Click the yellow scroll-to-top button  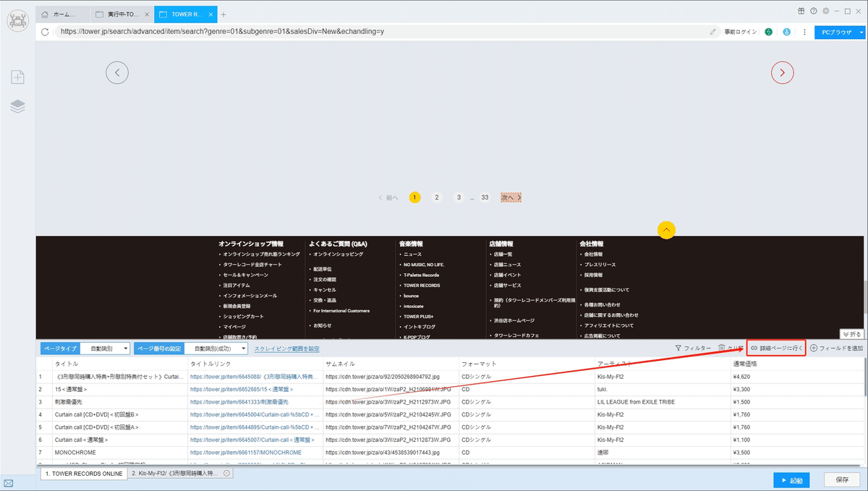pos(667,229)
